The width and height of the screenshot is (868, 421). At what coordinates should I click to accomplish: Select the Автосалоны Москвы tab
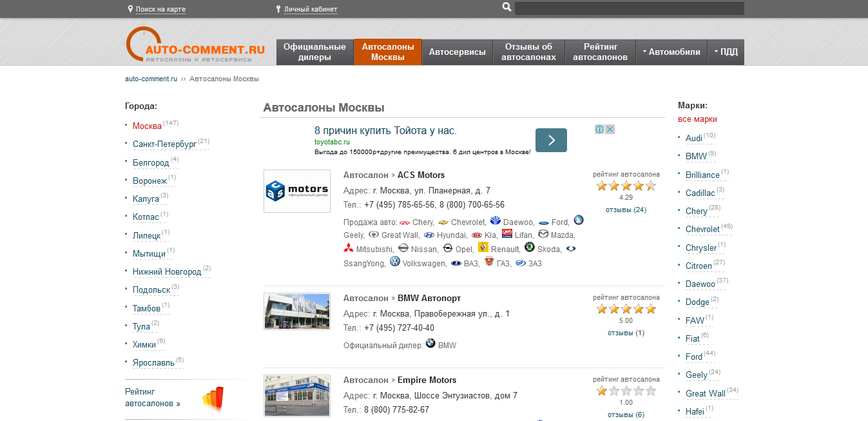click(x=388, y=52)
